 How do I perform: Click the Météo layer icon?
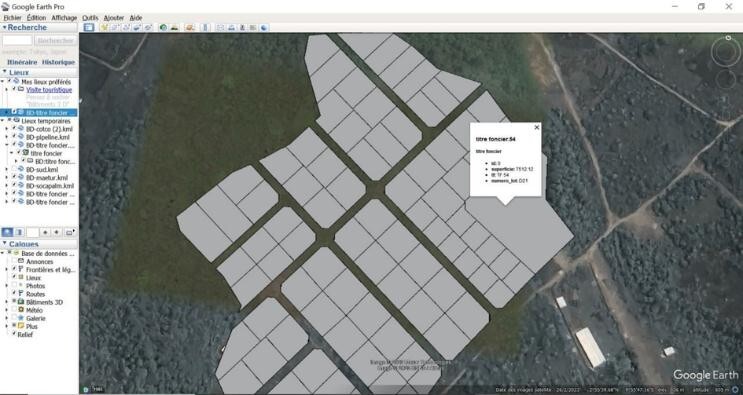pos(21,310)
